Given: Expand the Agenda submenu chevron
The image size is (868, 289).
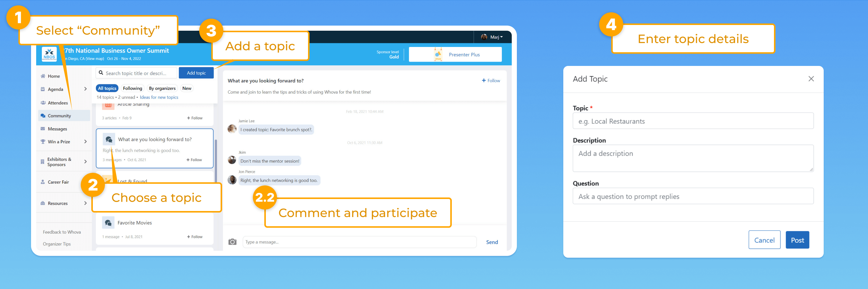Looking at the screenshot, I should click(85, 89).
